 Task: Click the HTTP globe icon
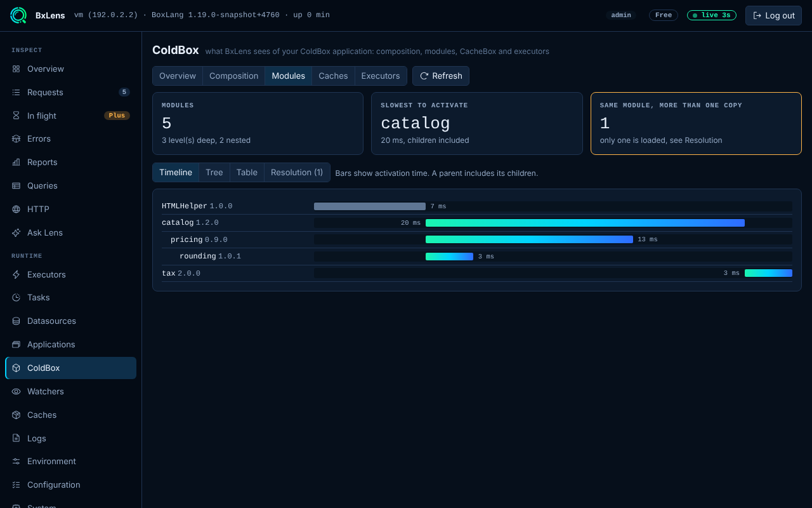pos(16,209)
